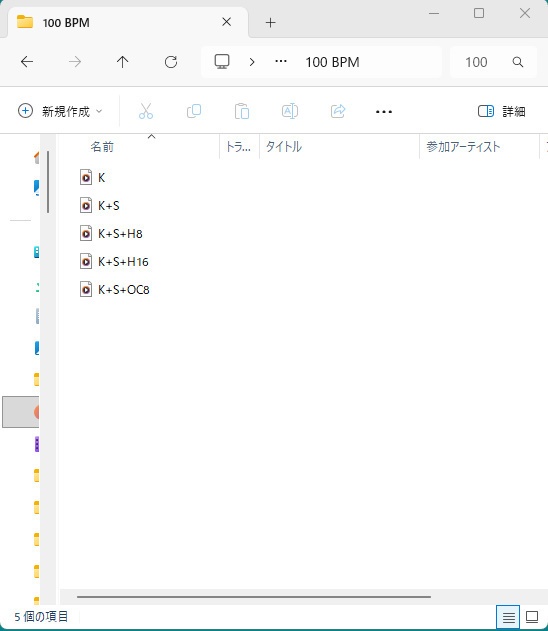Viewport: 548px width, 631px height.
Task: Add a new Explorer tab
Action: point(270,23)
